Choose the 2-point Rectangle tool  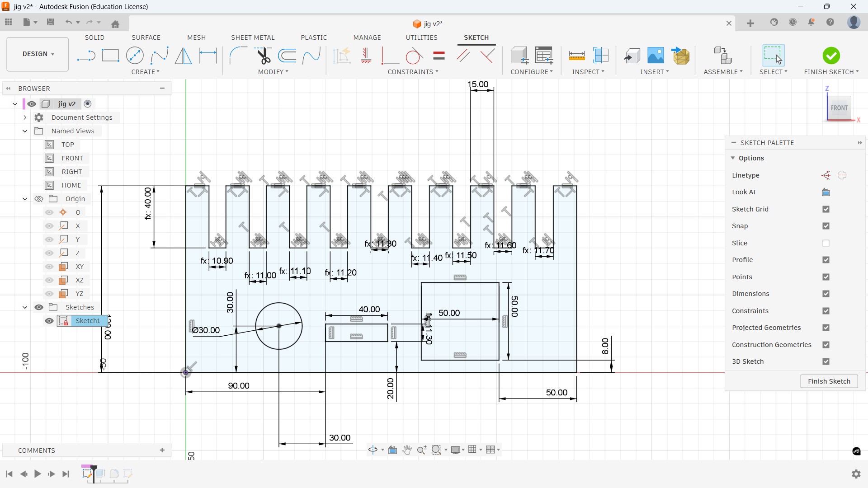pyautogui.click(x=110, y=56)
